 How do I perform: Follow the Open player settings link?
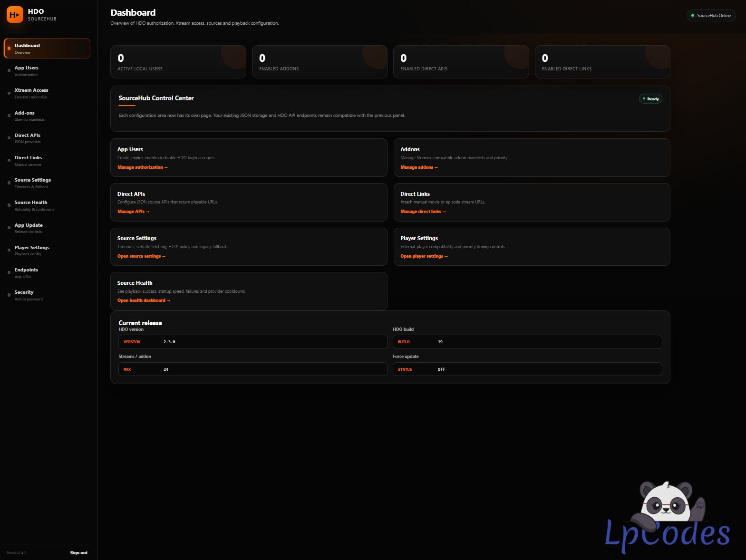pyautogui.click(x=424, y=256)
